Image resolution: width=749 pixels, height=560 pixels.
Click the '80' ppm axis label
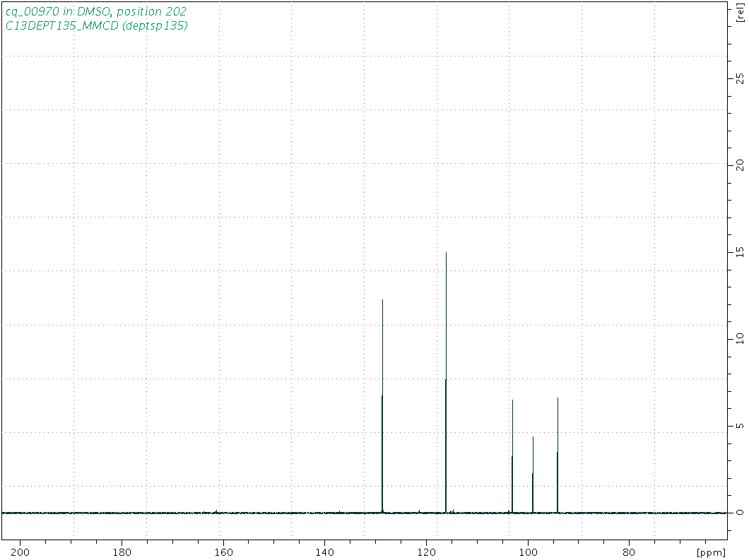(630, 552)
